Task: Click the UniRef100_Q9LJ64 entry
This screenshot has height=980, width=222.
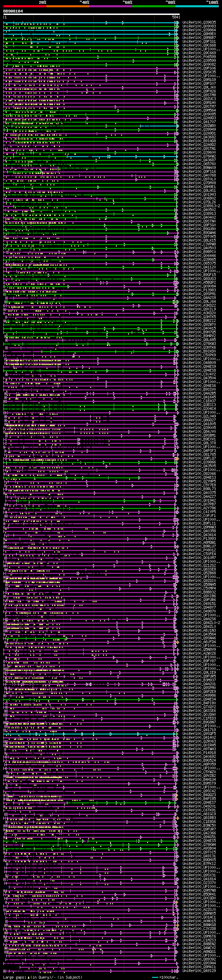Action: point(199,301)
